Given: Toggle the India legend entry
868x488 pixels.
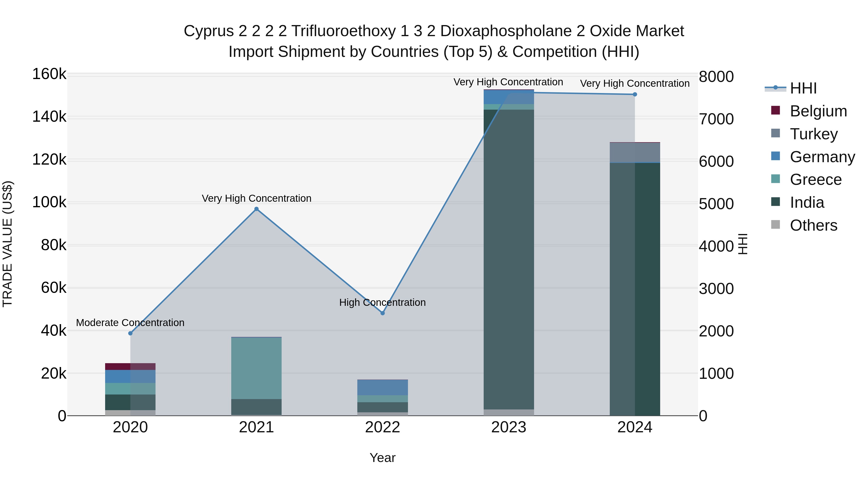Looking at the screenshot, I should [797, 202].
